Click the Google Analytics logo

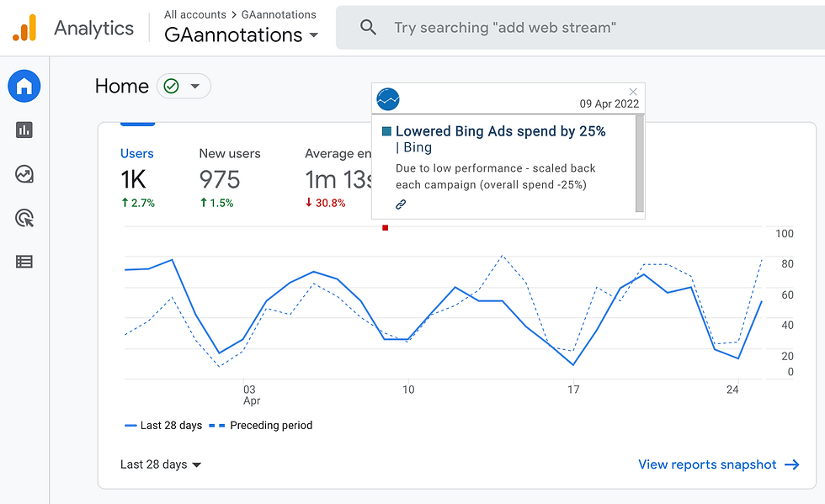coord(24,28)
